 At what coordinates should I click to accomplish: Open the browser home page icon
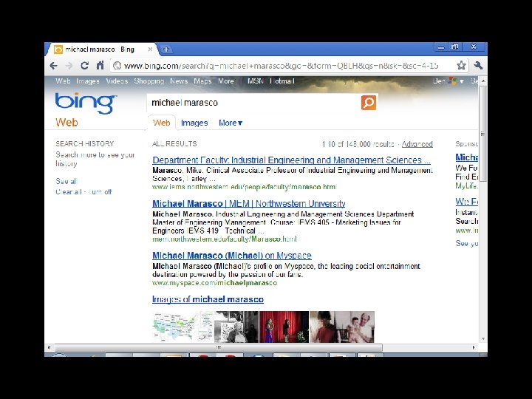[100, 65]
